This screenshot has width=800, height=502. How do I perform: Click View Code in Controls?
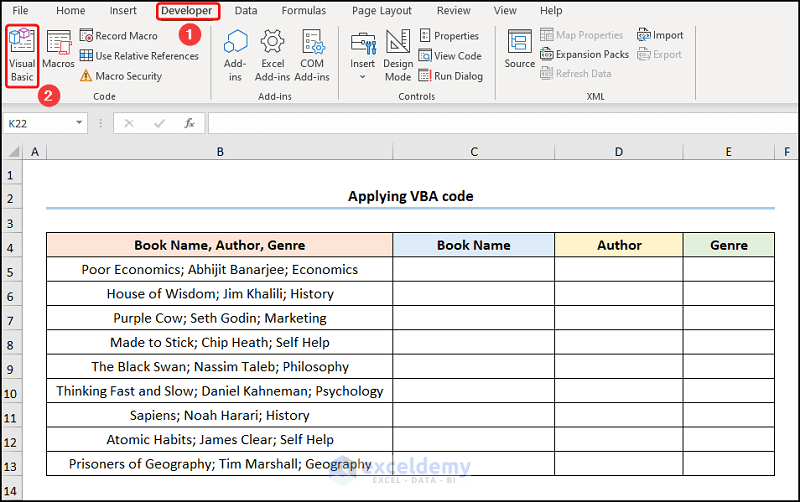[450, 56]
